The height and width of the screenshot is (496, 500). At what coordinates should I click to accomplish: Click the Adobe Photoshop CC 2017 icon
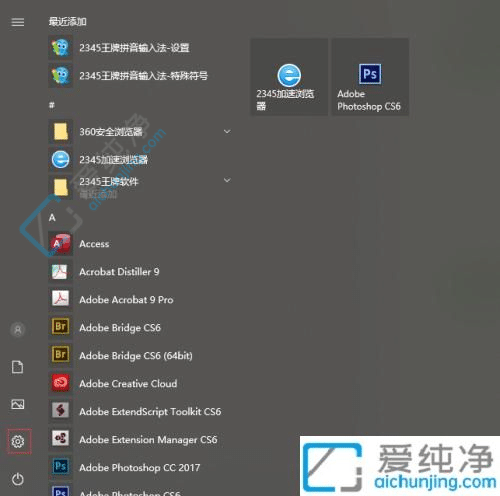tap(60, 467)
